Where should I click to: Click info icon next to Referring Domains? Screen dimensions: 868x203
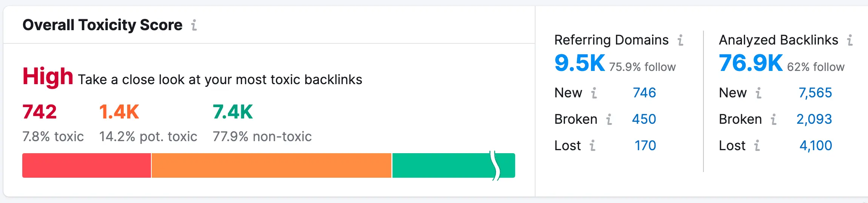[680, 40]
